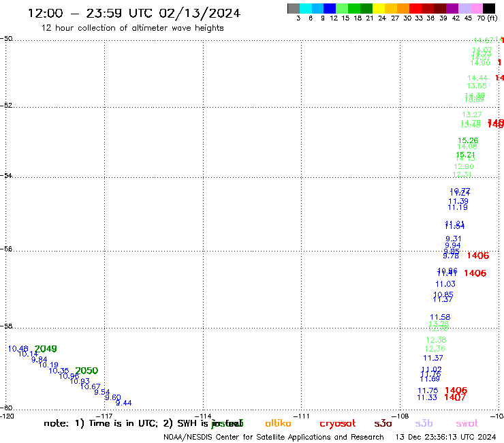Screen dimensions: 504x443
Task: Click the longitude axis label '-108'
Action: pyautogui.click(x=400, y=416)
